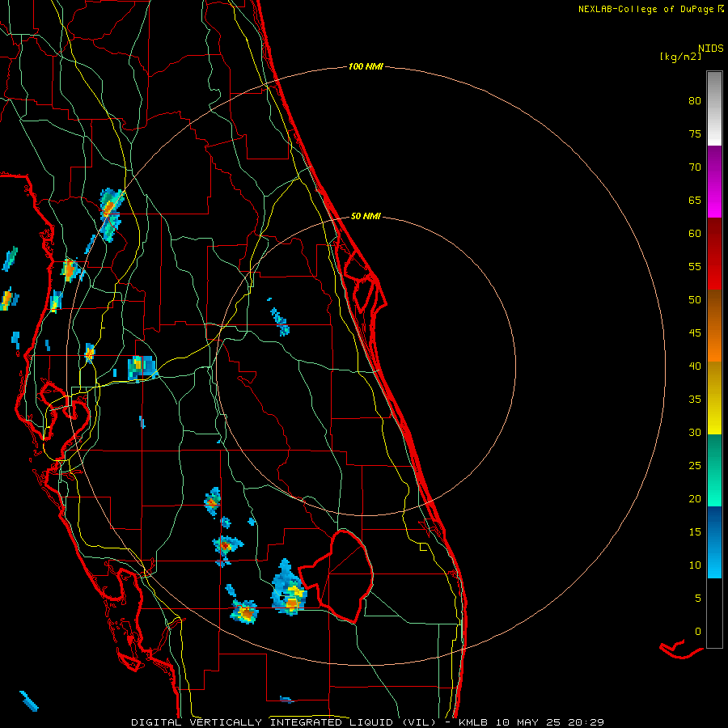Select the 60 value on the legend
728x728 pixels.
click(695, 234)
